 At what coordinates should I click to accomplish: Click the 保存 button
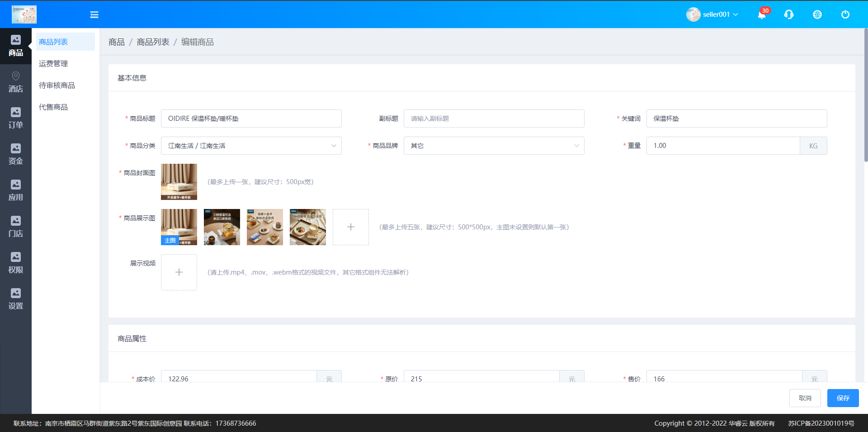[x=843, y=398]
